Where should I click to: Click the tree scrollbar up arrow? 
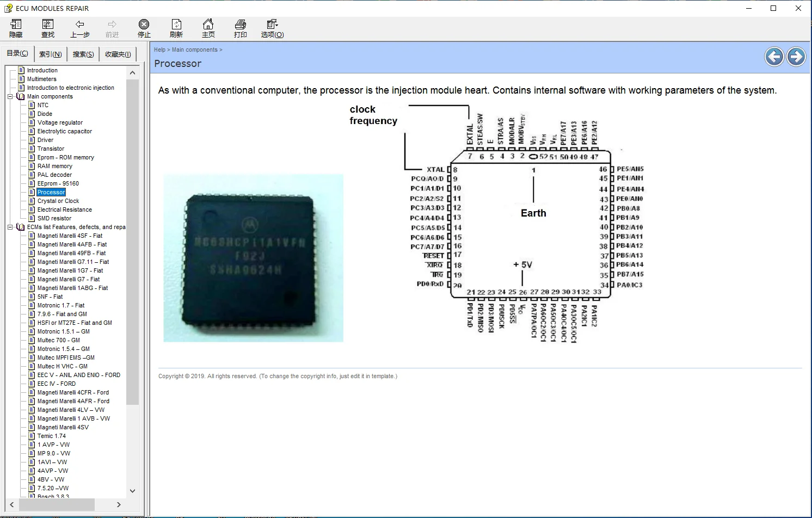coord(132,72)
